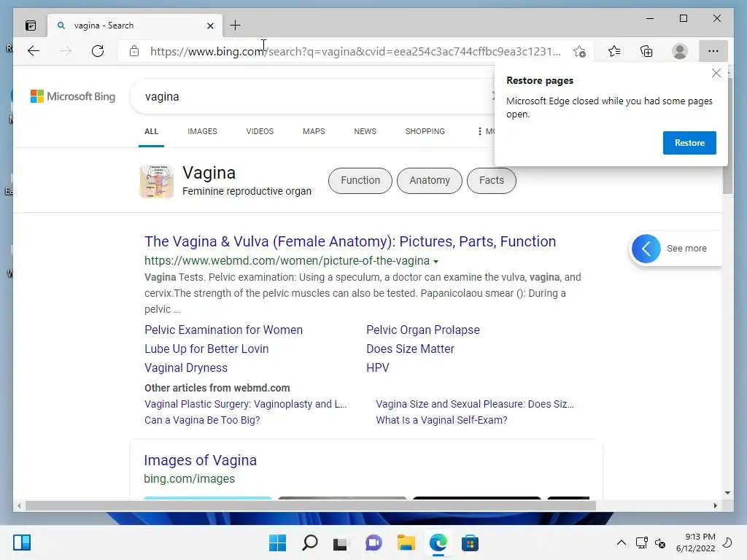Open Collections icon in toolbar
The image size is (747, 560).
click(646, 51)
